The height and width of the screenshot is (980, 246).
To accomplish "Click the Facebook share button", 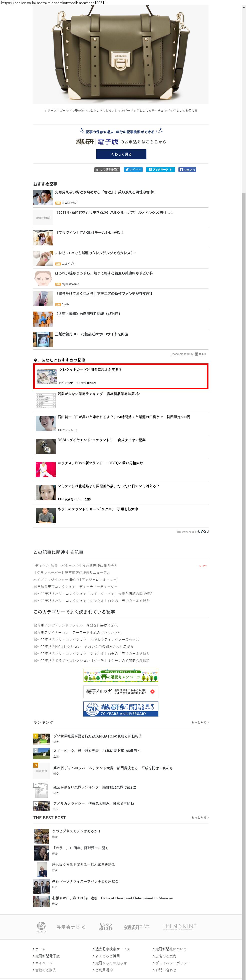I will [x=187, y=170].
